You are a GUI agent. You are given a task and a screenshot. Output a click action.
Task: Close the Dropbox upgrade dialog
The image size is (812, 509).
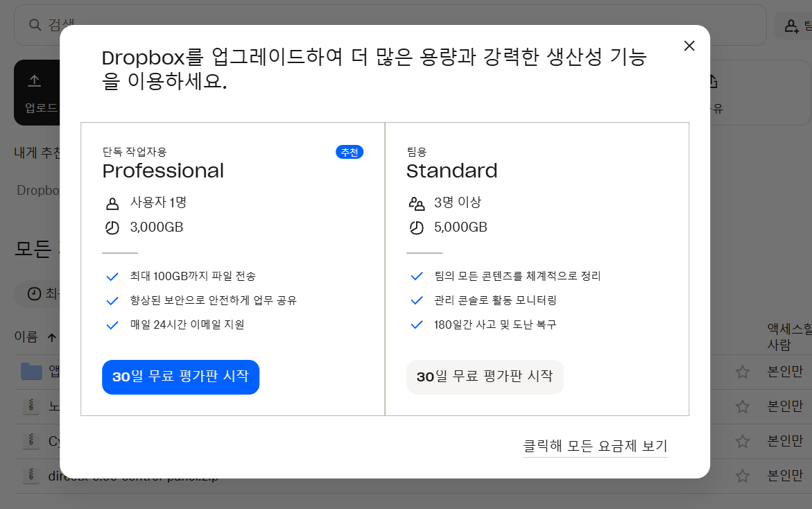[x=689, y=46]
